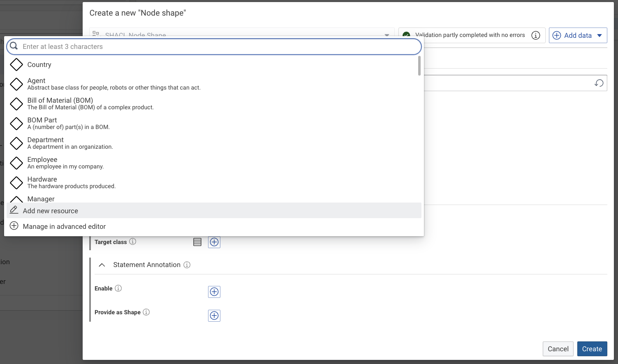Viewport: 618px width, 364px height.
Task: Click the reset arrow icon in text field
Action: 599,83
